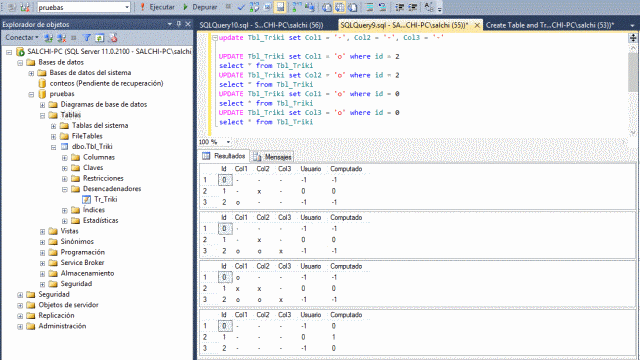Image resolution: width=640 pixels, height=360 pixels.
Task: Pin the Explorador de objetos panel
Action: (x=179, y=24)
